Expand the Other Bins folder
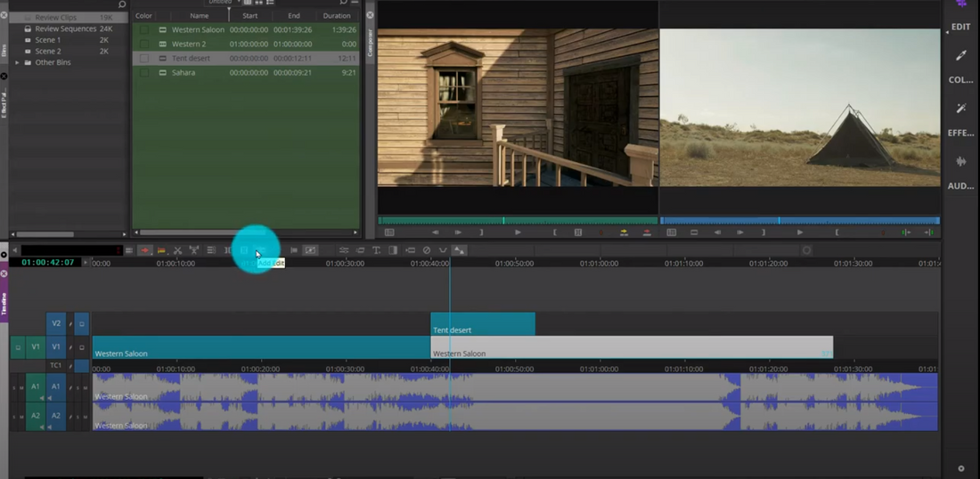Image resolution: width=980 pixels, height=479 pixels. coord(18,62)
